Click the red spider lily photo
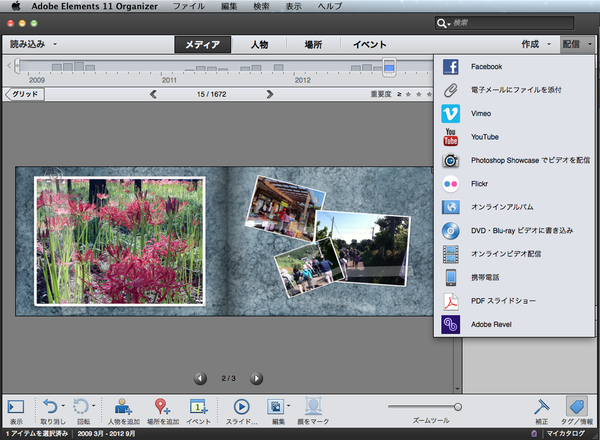The image size is (600, 440). point(120,241)
